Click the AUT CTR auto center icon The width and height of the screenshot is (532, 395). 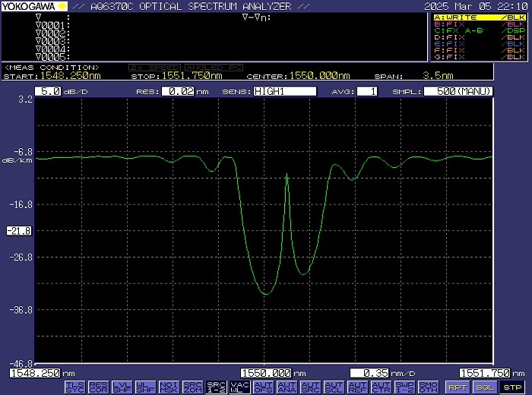point(381,387)
